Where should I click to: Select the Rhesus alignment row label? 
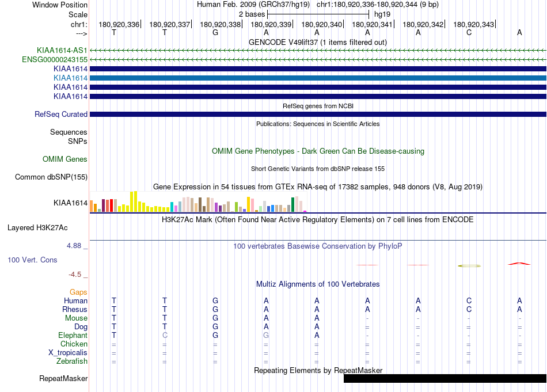[75, 310]
